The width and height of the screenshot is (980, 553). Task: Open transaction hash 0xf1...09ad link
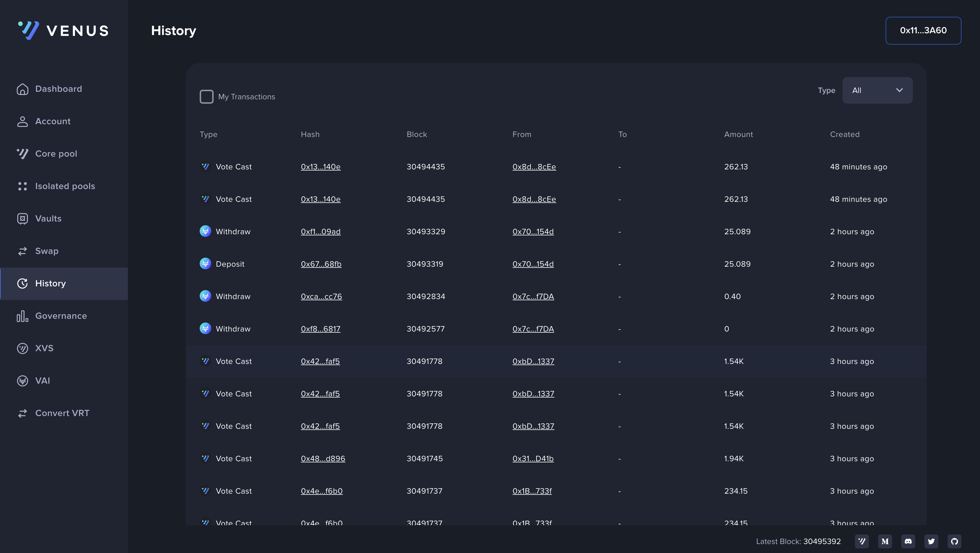click(x=320, y=231)
